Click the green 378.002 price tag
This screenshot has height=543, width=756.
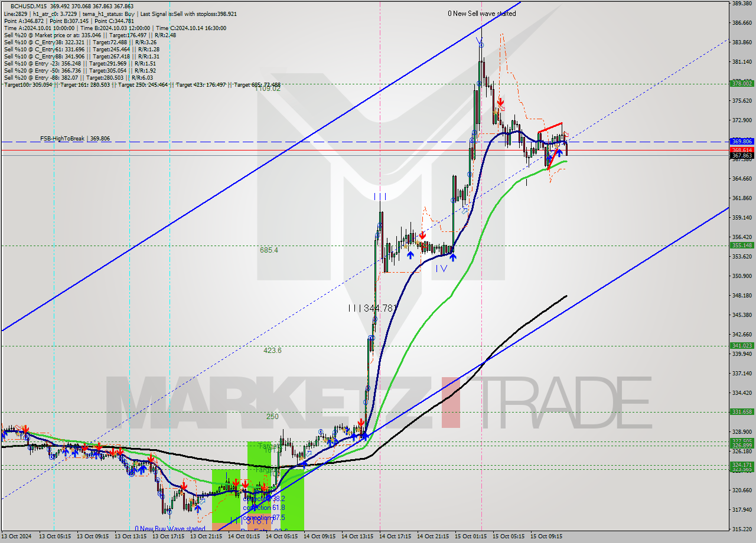pos(742,83)
